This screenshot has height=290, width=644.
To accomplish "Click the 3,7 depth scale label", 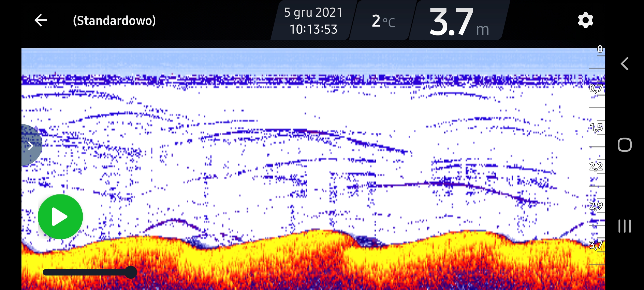I will pos(596,245).
